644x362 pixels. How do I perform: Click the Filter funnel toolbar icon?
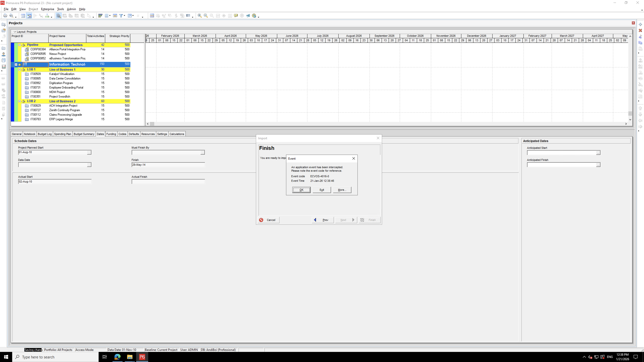click(x=121, y=16)
